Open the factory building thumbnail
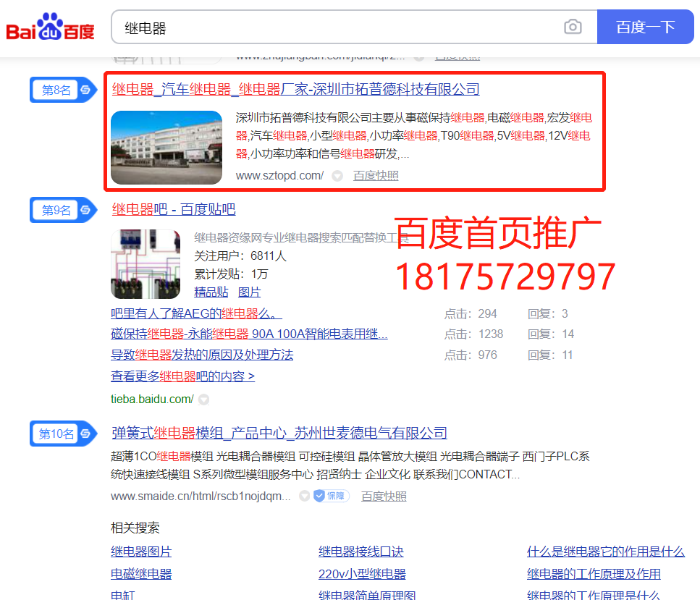Image resolution: width=700 pixels, height=600 pixels. (x=166, y=148)
